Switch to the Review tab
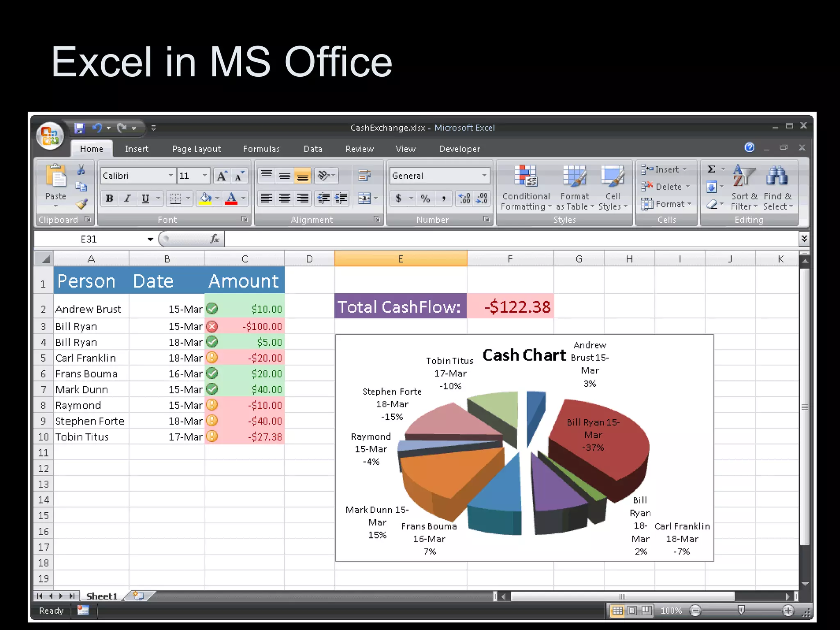 [x=360, y=149]
